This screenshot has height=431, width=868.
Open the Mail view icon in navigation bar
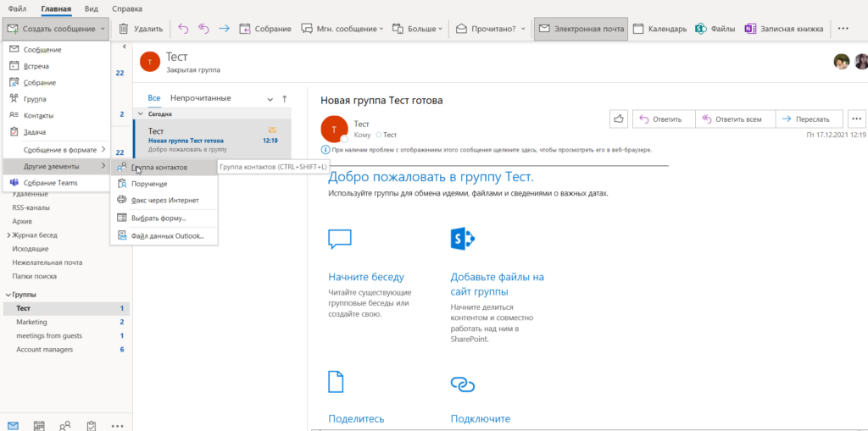pyautogui.click(x=12, y=425)
